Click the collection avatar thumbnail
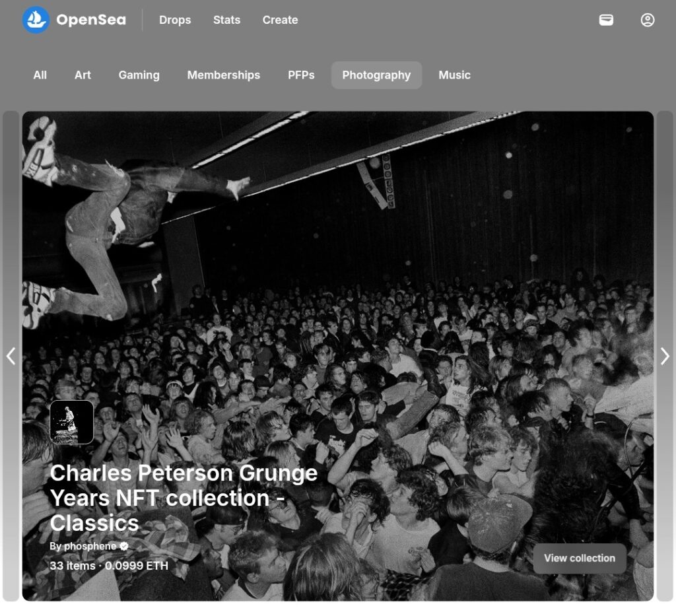This screenshot has height=616, width=676. [x=71, y=422]
